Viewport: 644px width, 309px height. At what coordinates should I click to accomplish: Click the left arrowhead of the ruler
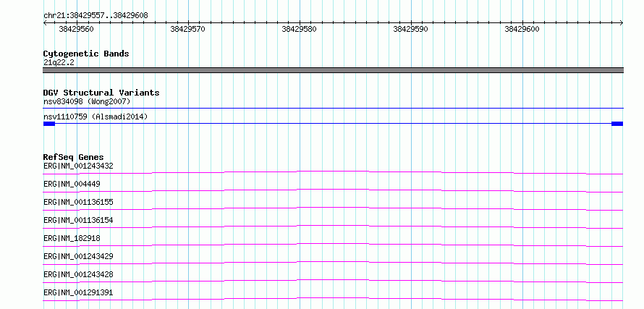45,23
